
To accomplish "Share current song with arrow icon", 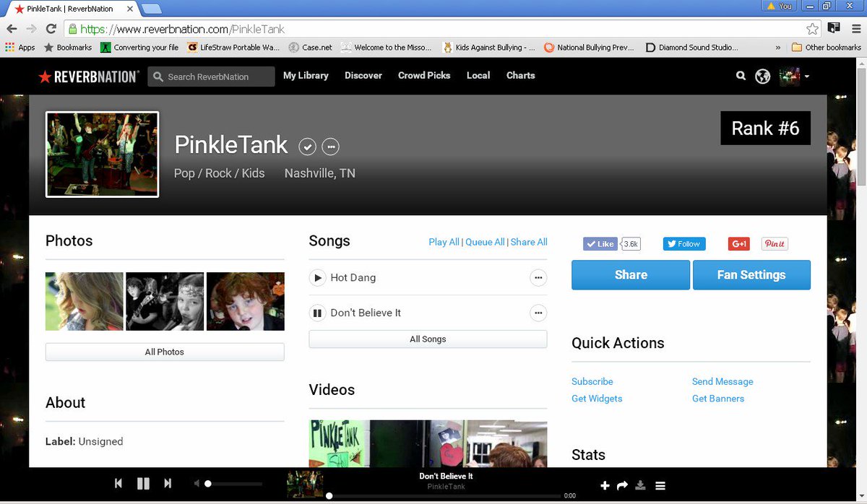I will (622, 486).
